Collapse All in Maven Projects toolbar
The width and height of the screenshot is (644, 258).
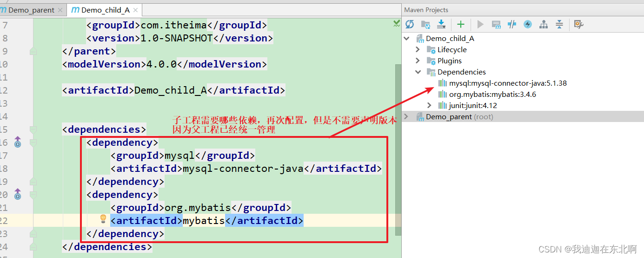(559, 24)
